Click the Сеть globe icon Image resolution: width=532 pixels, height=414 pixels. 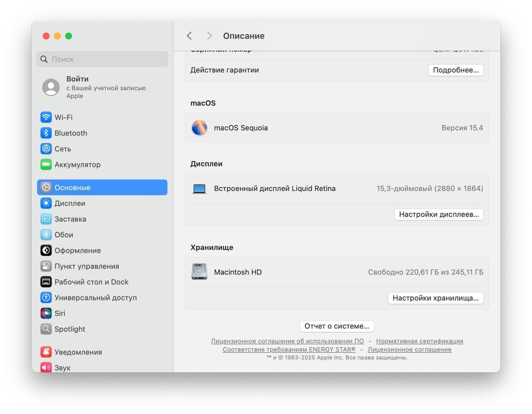[x=46, y=149]
